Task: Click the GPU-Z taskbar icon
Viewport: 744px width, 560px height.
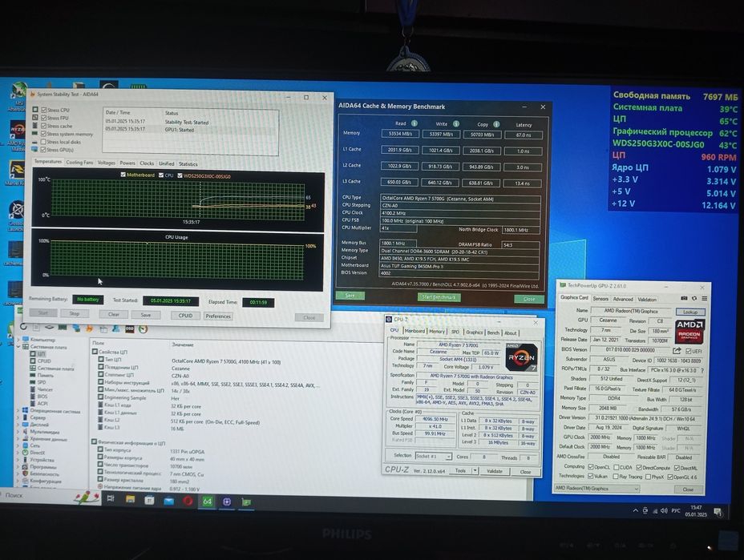Action: pyautogui.click(x=246, y=502)
